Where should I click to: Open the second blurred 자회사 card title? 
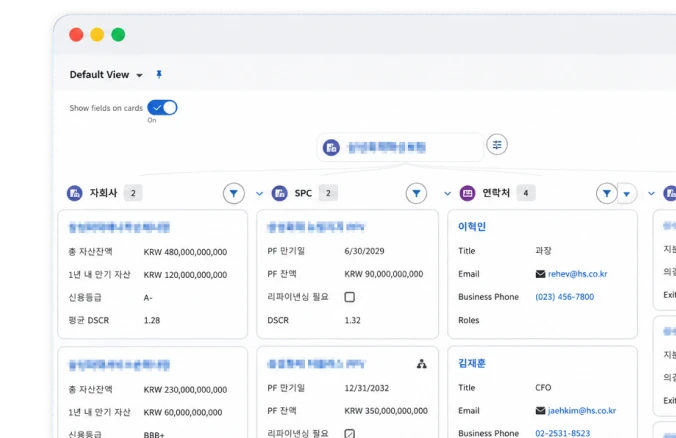pyautogui.click(x=119, y=365)
